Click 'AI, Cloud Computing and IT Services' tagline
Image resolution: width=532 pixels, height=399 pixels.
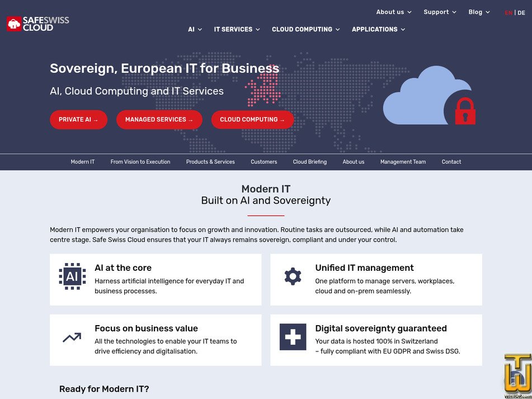point(136,91)
